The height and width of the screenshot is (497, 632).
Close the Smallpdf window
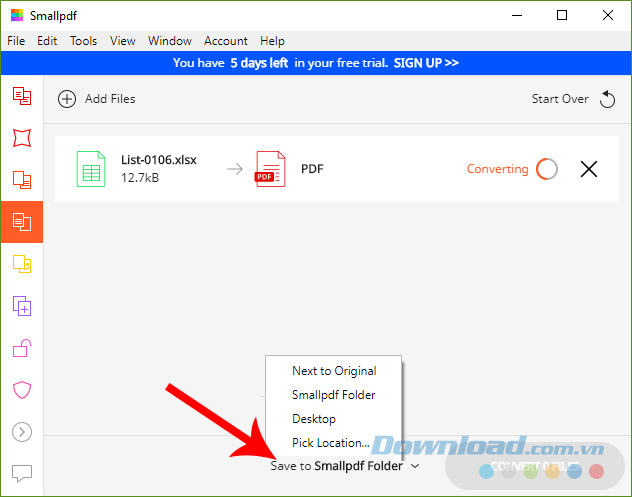pos(608,15)
